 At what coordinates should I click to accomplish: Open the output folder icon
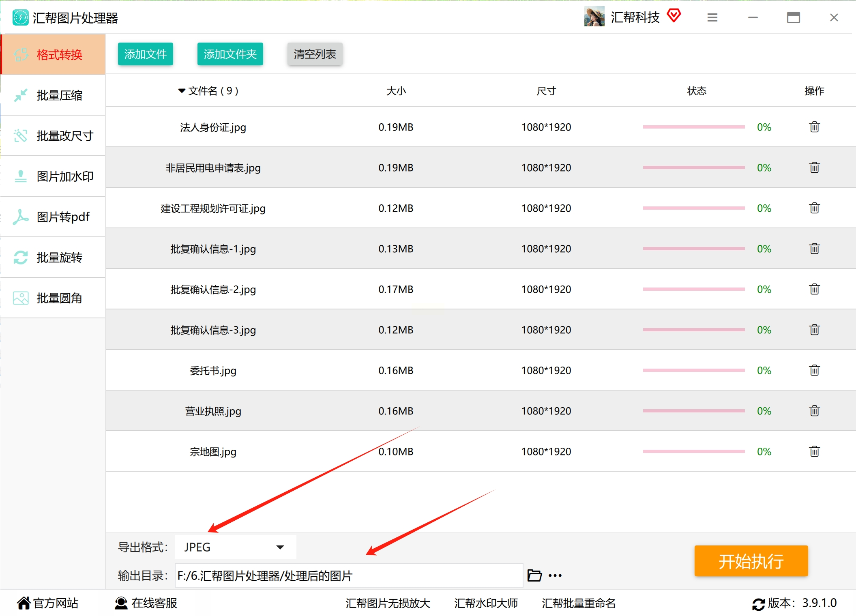(x=534, y=575)
